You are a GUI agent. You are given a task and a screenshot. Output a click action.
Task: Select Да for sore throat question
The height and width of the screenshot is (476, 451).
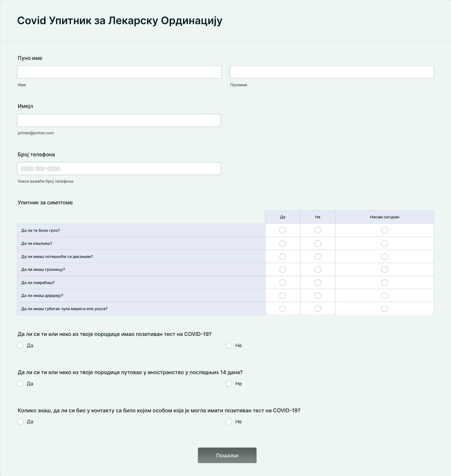coord(282,230)
